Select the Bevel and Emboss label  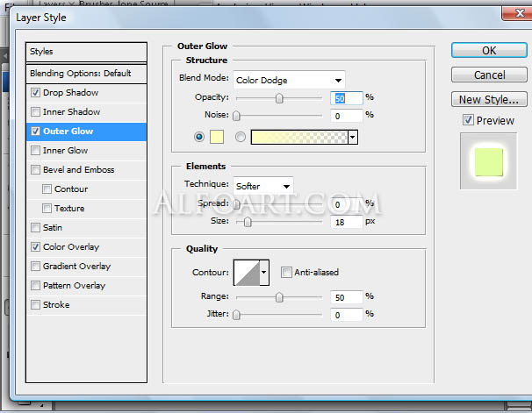(79, 170)
